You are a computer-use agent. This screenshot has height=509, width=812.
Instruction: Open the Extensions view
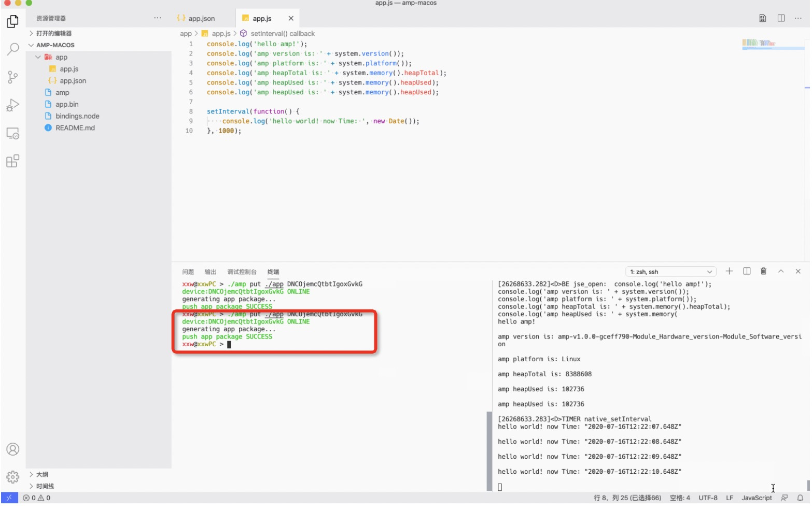pyautogui.click(x=12, y=161)
